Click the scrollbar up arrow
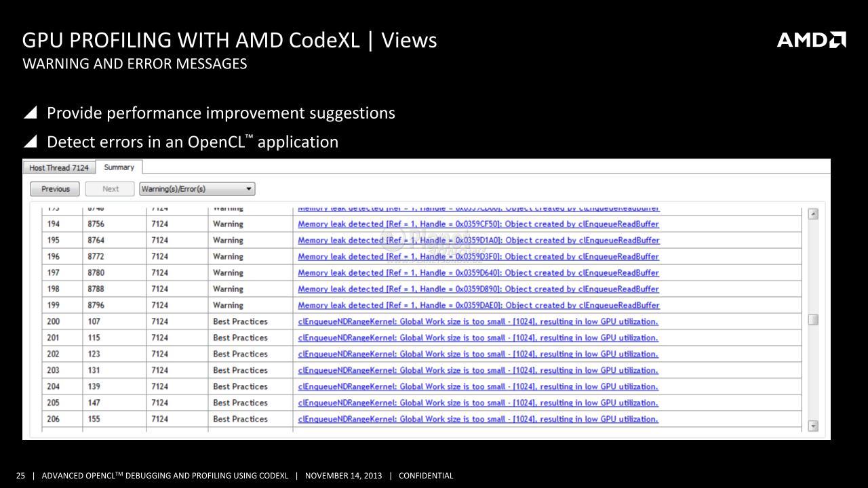Image resolution: width=868 pixels, height=488 pixels. [x=813, y=213]
